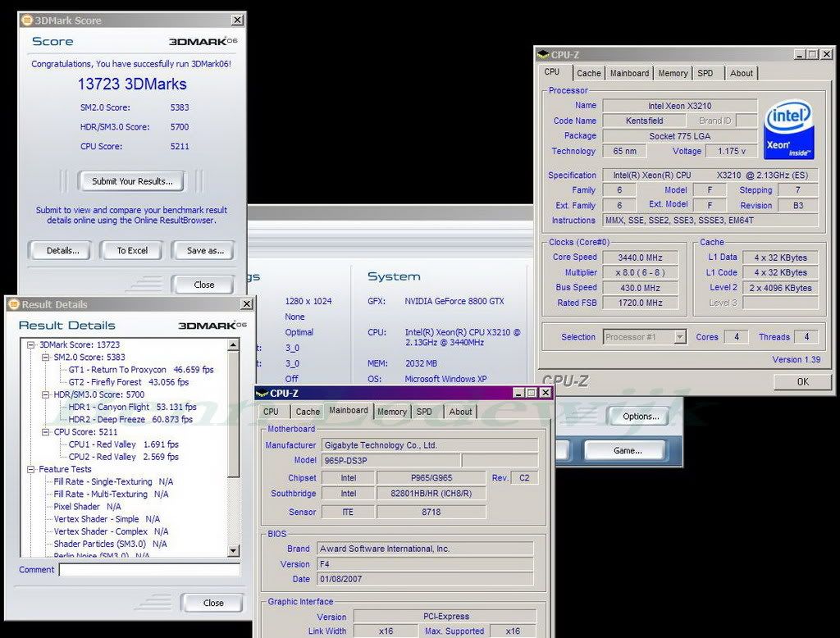The image size is (840, 638).
Task: Click the 82801HB/HR (ICH8/R) southbridge value
Action: pos(431,494)
